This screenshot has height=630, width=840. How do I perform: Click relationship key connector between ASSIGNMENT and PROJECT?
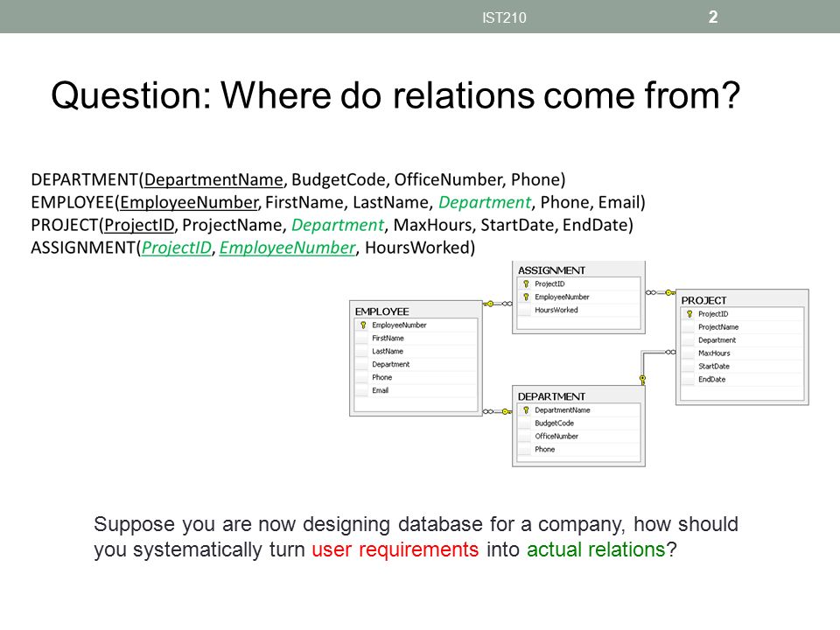coord(661,292)
